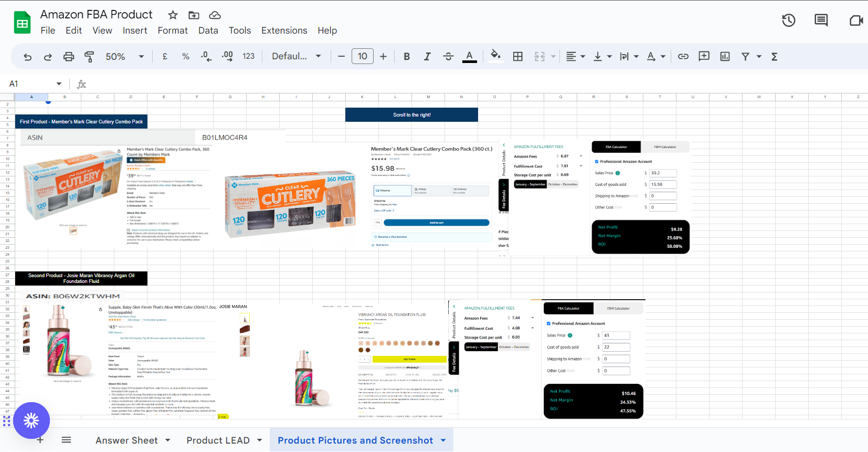
Task: Click the formula bar fx field
Action: pyautogui.click(x=472, y=84)
